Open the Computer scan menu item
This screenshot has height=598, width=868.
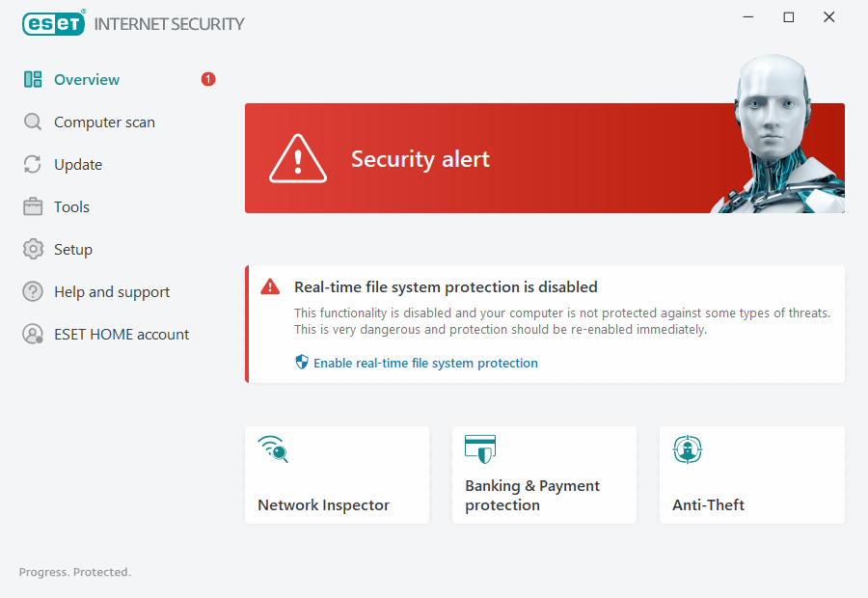pyautogui.click(x=104, y=122)
